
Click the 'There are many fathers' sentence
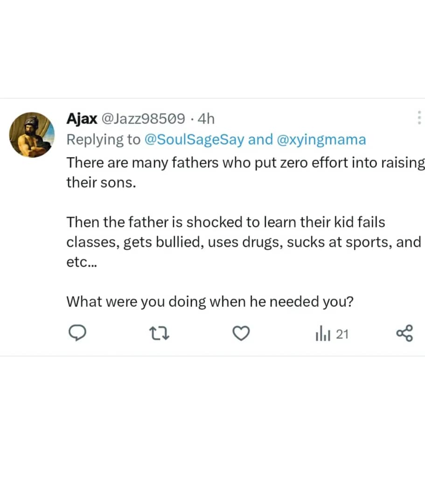point(245,162)
